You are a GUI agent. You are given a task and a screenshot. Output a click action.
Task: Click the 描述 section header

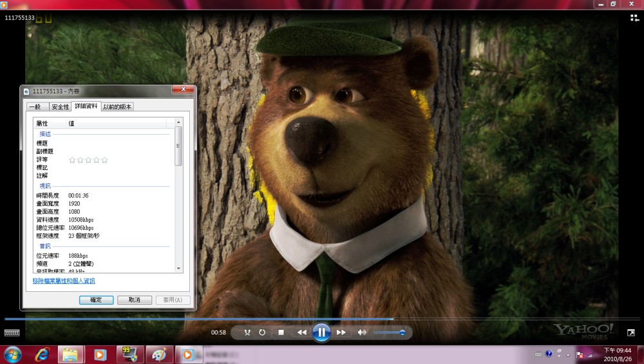click(45, 134)
